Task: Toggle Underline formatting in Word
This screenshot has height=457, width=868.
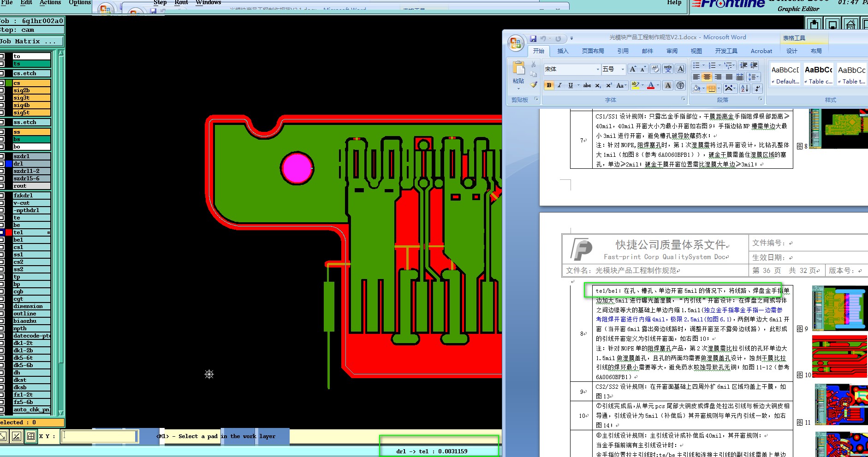Action: (571, 85)
